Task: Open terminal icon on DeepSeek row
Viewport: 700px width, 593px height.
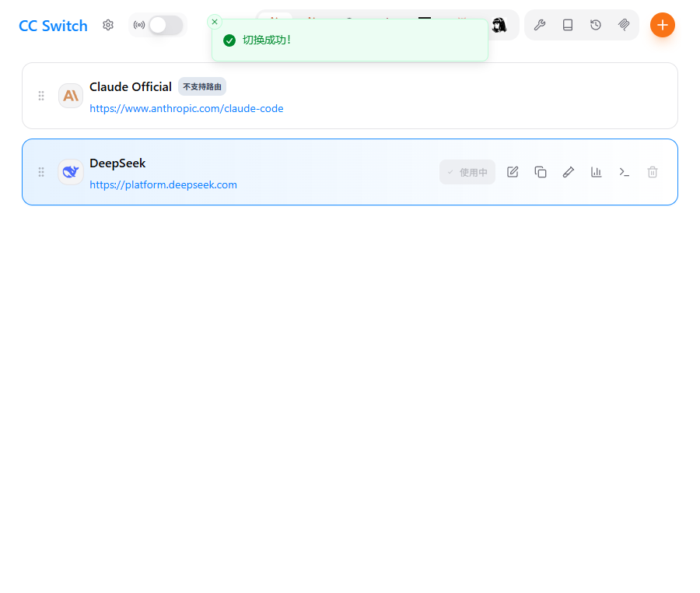Action: point(624,172)
